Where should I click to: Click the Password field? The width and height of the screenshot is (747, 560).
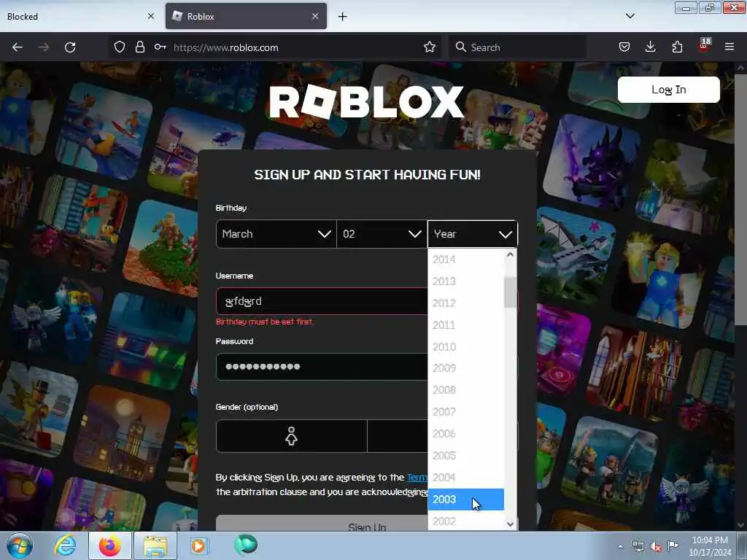click(x=322, y=367)
